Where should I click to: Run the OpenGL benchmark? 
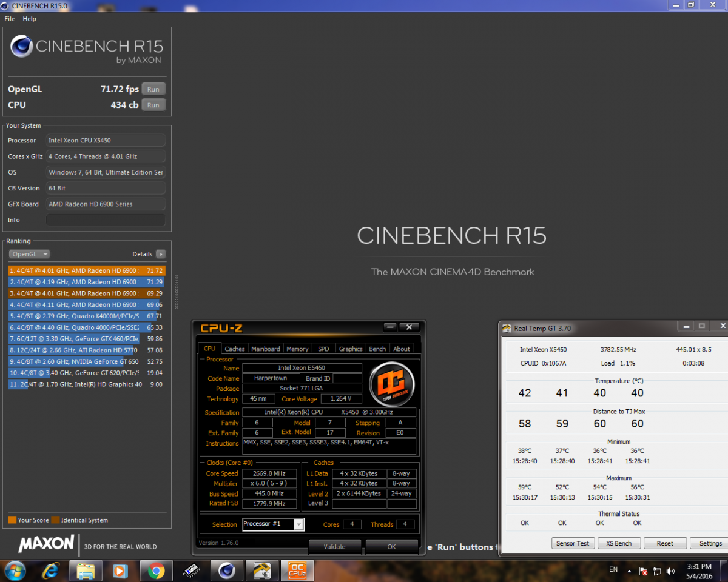click(x=153, y=89)
